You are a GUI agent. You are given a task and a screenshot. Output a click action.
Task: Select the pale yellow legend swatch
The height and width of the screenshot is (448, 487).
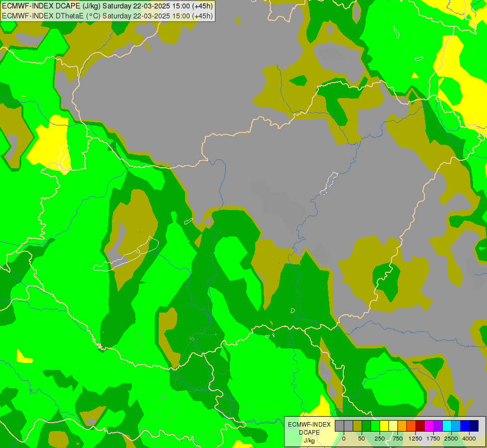[393, 426]
